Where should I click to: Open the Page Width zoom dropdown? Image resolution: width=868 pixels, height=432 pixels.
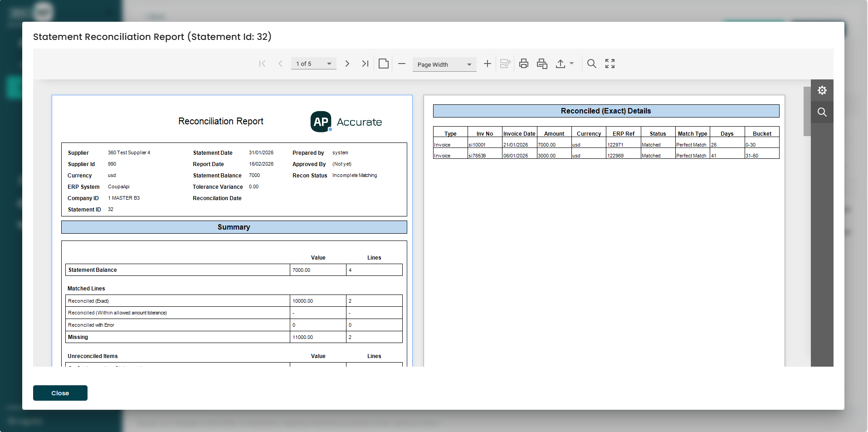click(444, 64)
